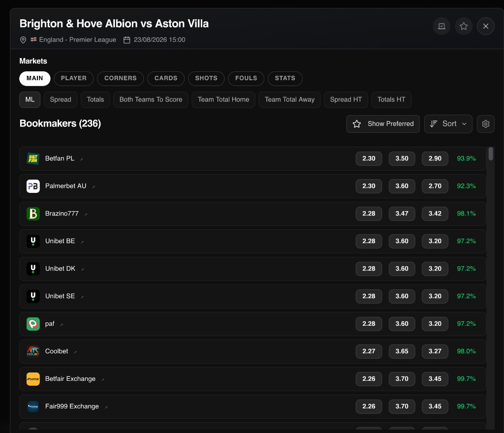
Task: Select Team Total Away market
Action: pyautogui.click(x=289, y=99)
